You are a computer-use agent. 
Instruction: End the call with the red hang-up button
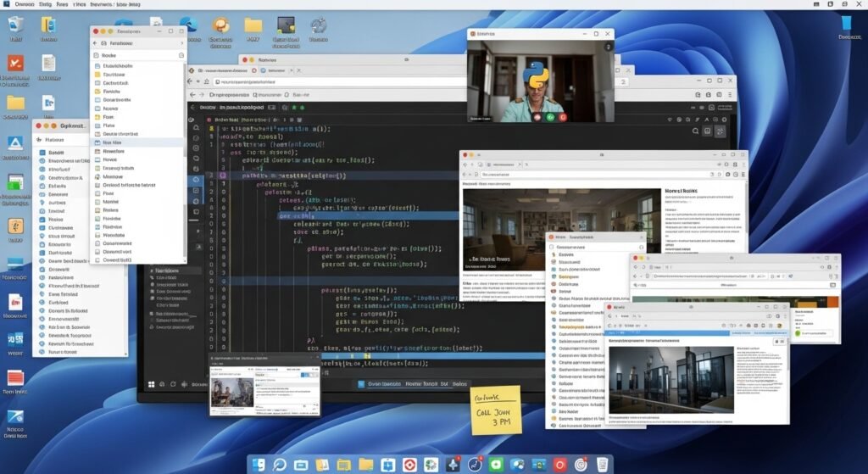537,118
